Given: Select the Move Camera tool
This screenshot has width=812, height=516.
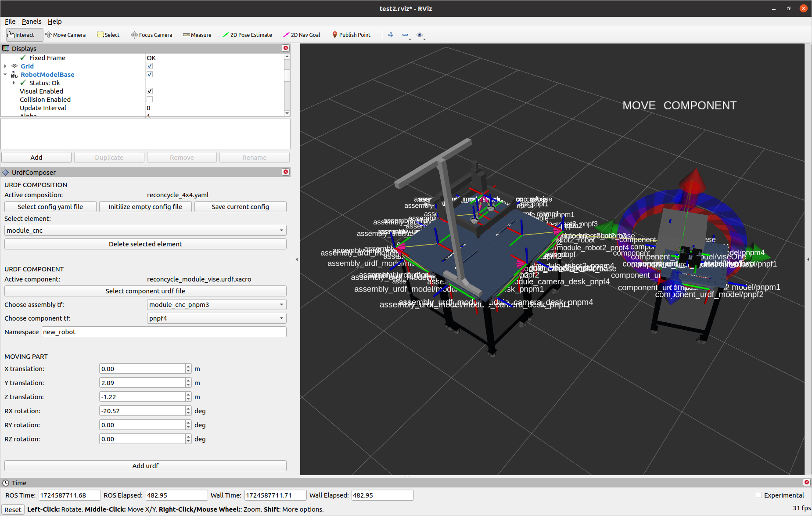Looking at the screenshot, I should coord(65,35).
